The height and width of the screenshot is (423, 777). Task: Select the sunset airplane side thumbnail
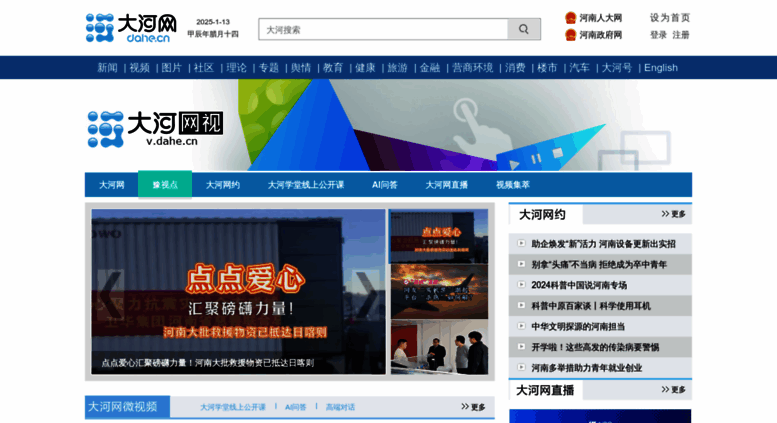pyautogui.click(x=440, y=291)
